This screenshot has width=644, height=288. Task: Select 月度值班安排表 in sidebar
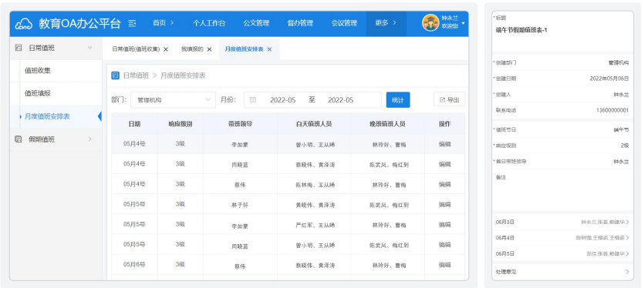[x=56, y=116]
